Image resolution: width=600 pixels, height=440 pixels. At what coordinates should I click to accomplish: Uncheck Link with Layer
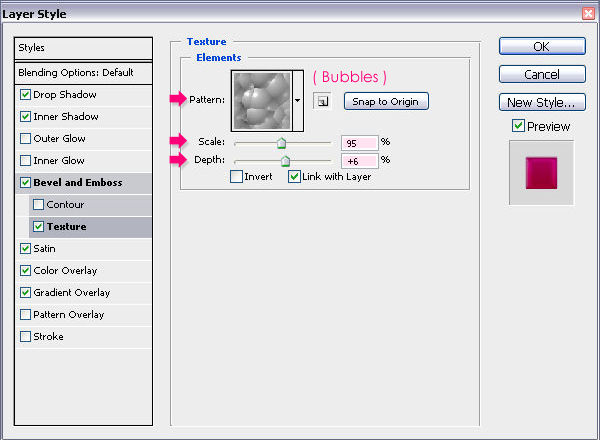coord(294,176)
